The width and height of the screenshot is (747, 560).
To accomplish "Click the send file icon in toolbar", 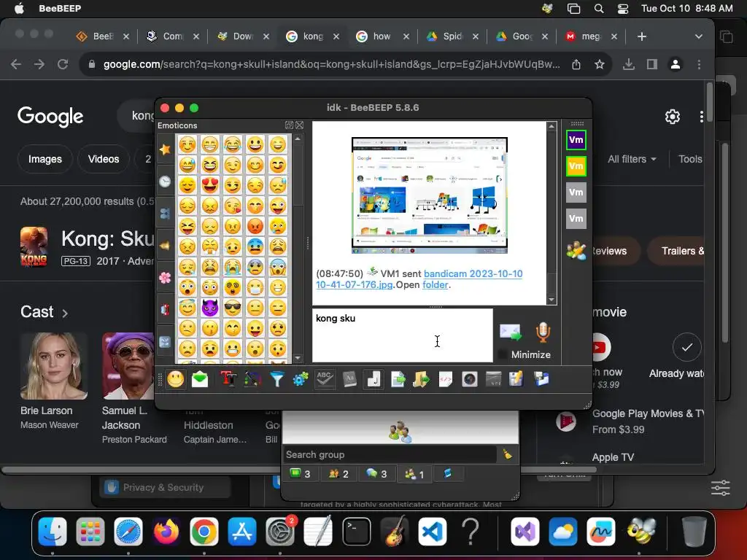I will click(x=398, y=379).
